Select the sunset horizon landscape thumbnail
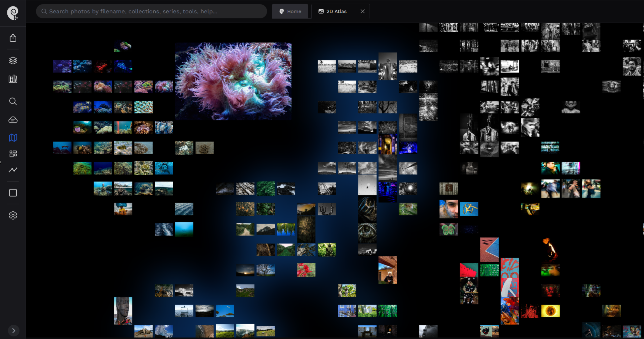644x339 pixels. coord(245,270)
